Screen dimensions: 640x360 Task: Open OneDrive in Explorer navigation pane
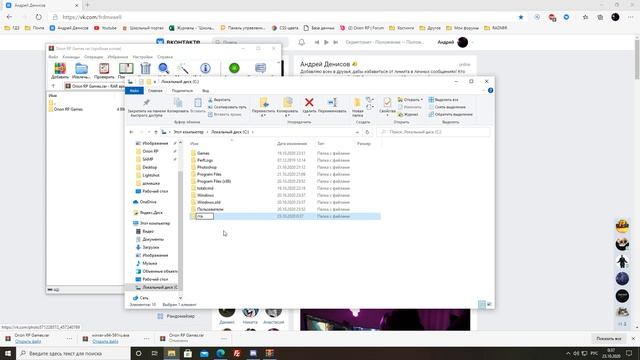148,202
